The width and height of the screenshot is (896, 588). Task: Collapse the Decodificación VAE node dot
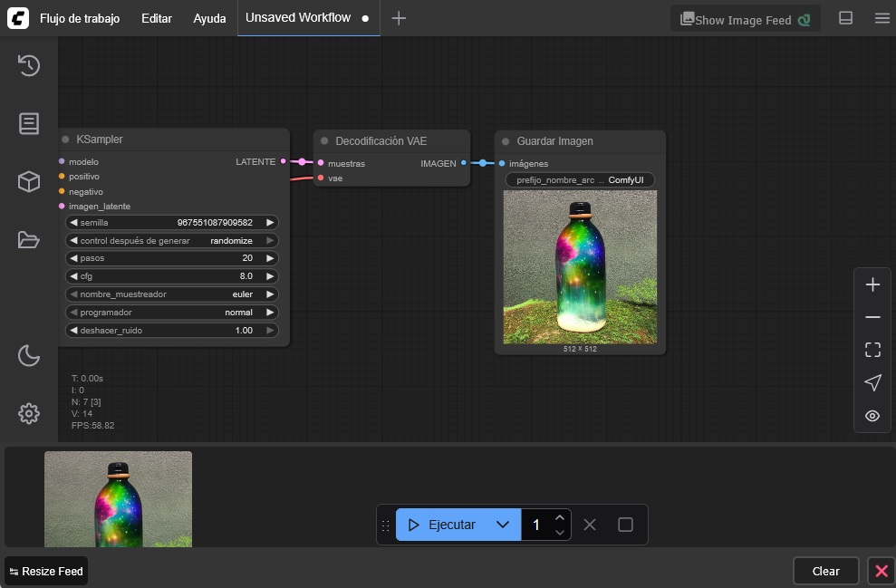(x=324, y=141)
